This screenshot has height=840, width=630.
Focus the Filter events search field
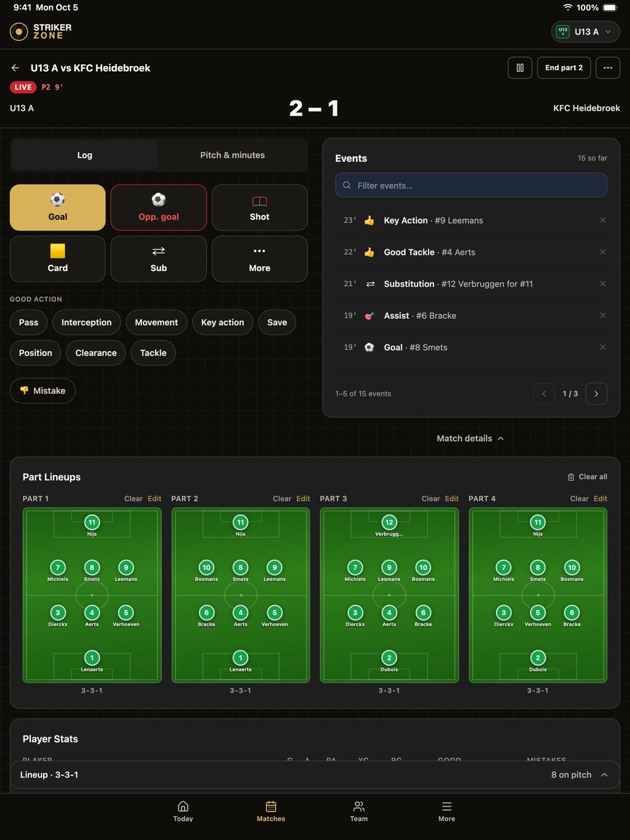click(471, 185)
